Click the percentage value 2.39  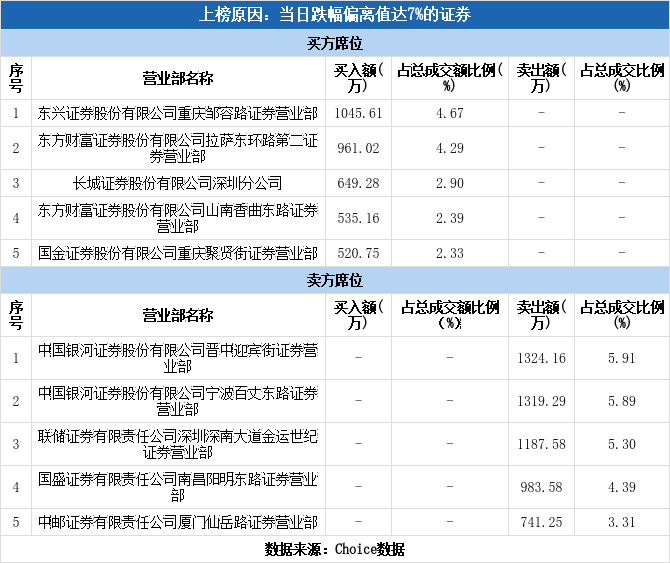[450, 218]
